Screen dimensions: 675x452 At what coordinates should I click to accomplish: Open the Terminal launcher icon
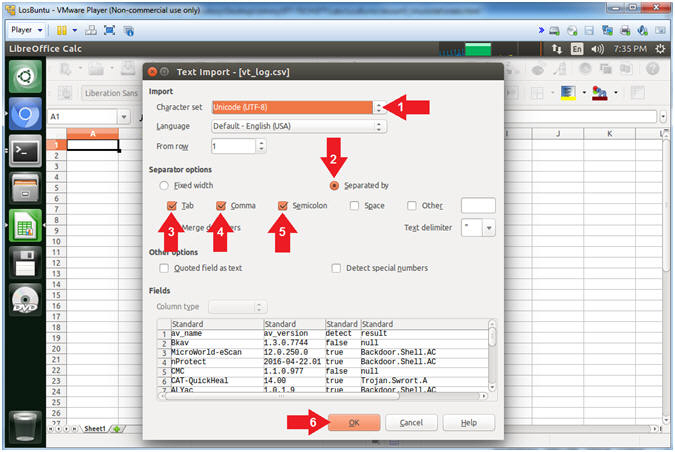pyautogui.click(x=25, y=151)
